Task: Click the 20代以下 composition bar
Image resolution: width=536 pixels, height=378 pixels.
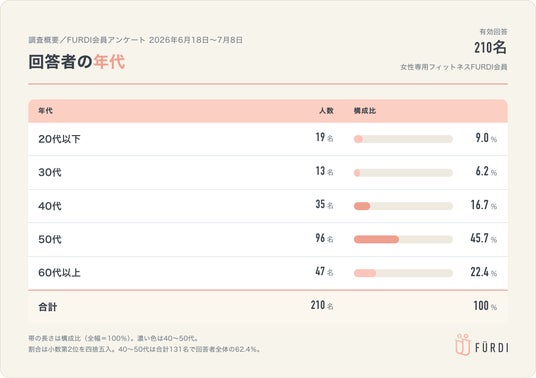Action: click(x=403, y=139)
